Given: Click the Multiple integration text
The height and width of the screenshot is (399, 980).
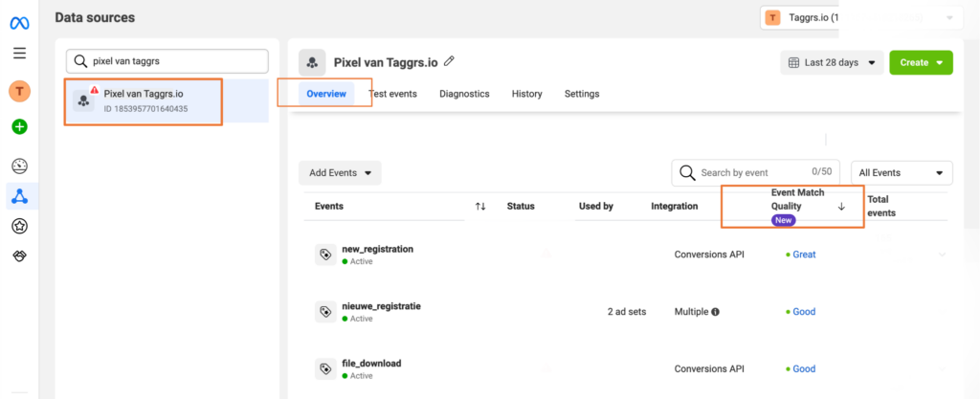Looking at the screenshot, I should click(x=691, y=312).
